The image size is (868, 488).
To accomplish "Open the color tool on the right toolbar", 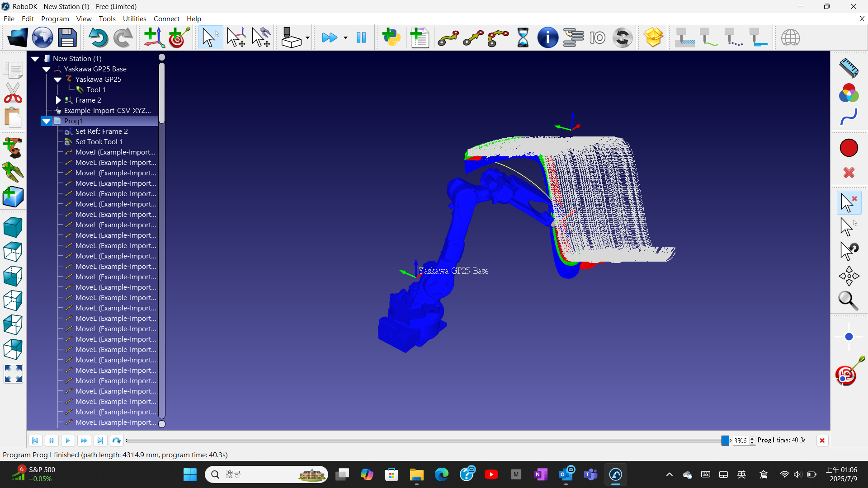I will [x=849, y=93].
